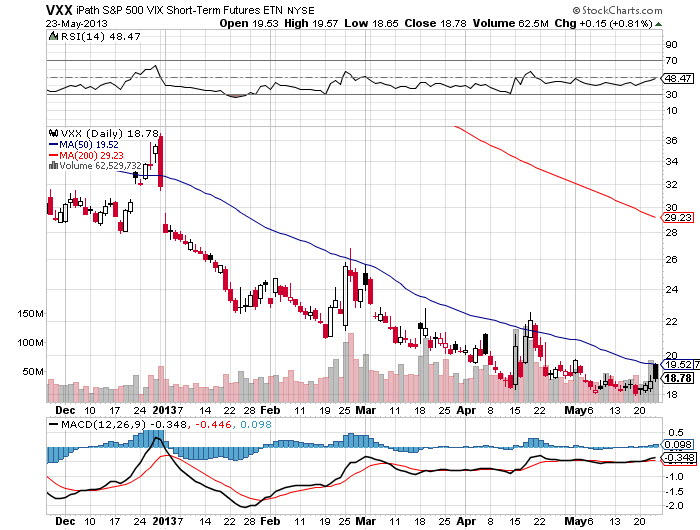Click the candlestick icon beside VXX (Daily)
700x530 pixels.
coord(53,131)
